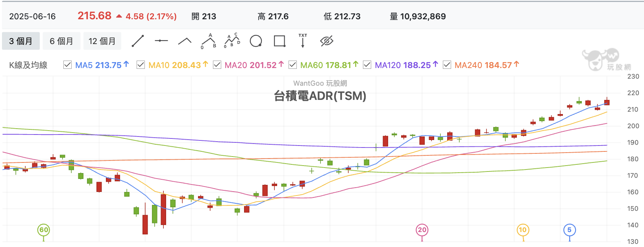Click the 230 price axis label
Viewport: 644px width, 247px height.
click(x=633, y=77)
